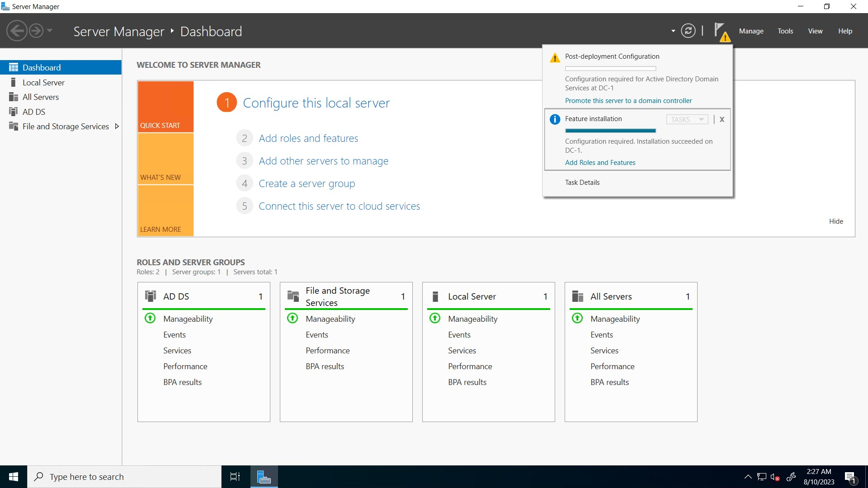Click the taskbar search box
The height and width of the screenshot is (488, 868).
[x=124, y=476]
